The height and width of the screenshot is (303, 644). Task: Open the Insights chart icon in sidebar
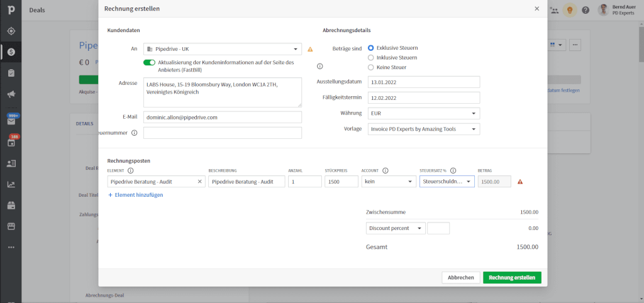pos(11,184)
